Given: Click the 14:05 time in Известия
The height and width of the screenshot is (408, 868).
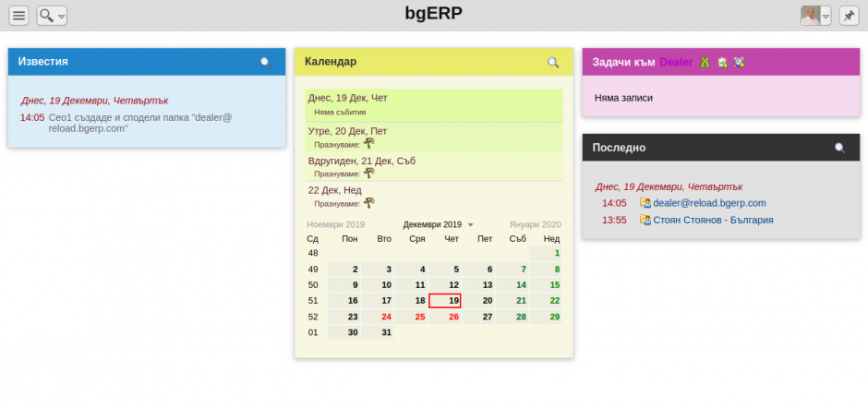Looking at the screenshot, I should (32, 117).
